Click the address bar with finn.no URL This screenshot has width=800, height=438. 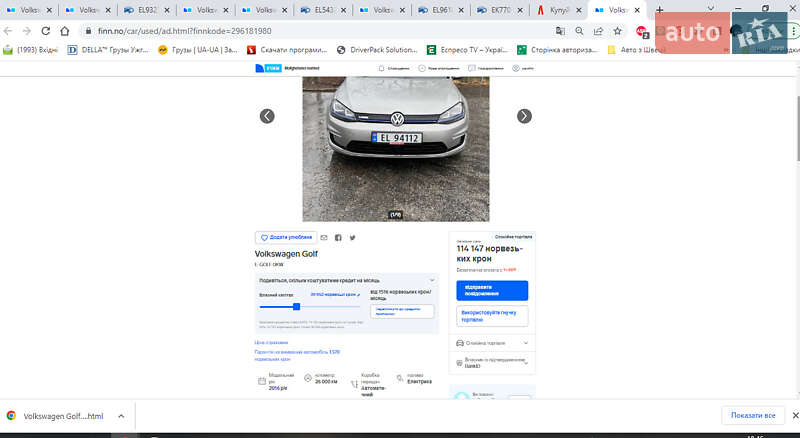300,31
